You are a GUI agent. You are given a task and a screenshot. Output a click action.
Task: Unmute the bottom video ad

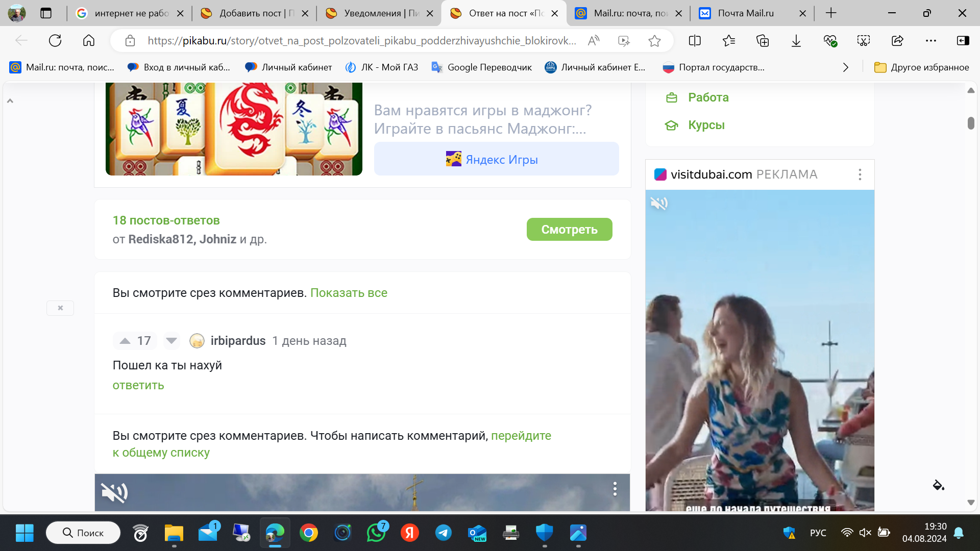[114, 492]
